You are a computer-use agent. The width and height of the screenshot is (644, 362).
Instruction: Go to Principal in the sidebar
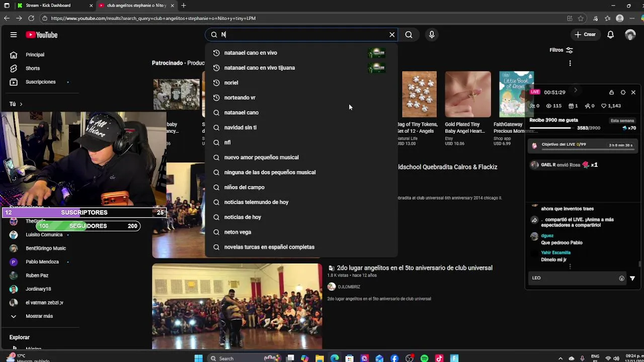tap(35, 55)
